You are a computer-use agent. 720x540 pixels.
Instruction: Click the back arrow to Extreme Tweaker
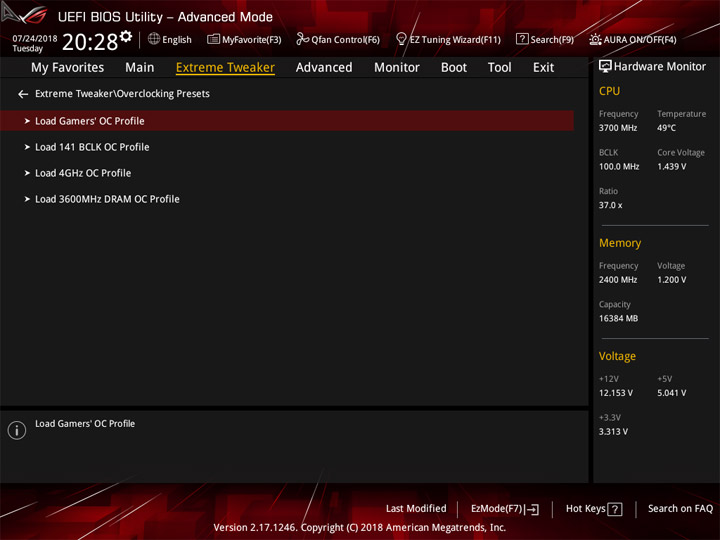[23, 94]
